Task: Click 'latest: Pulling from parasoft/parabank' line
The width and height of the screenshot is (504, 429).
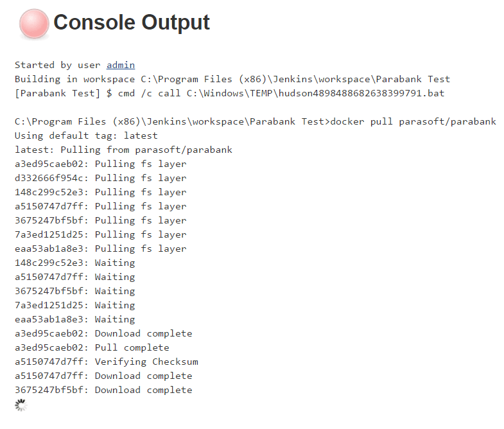Action: click(x=123, y=150)
